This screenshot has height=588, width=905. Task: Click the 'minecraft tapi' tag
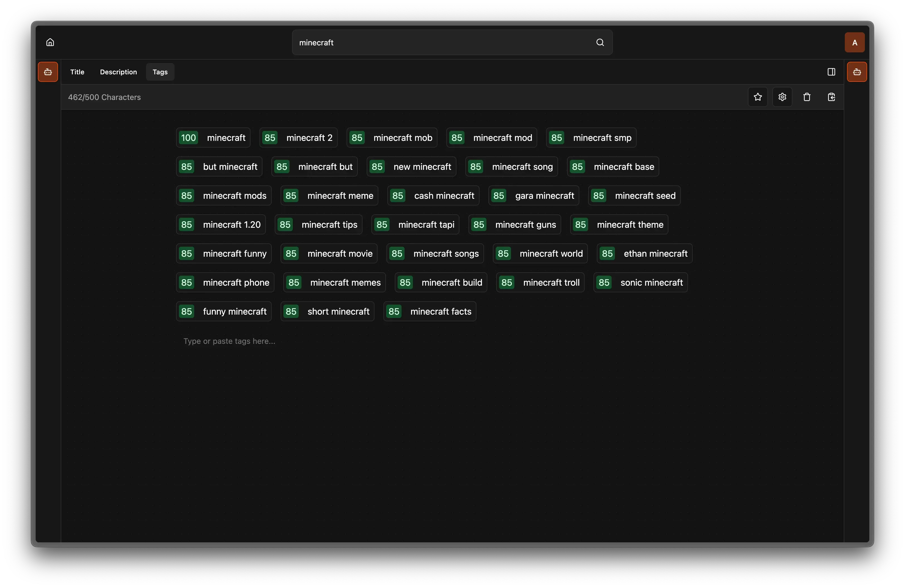pos(415,224)
